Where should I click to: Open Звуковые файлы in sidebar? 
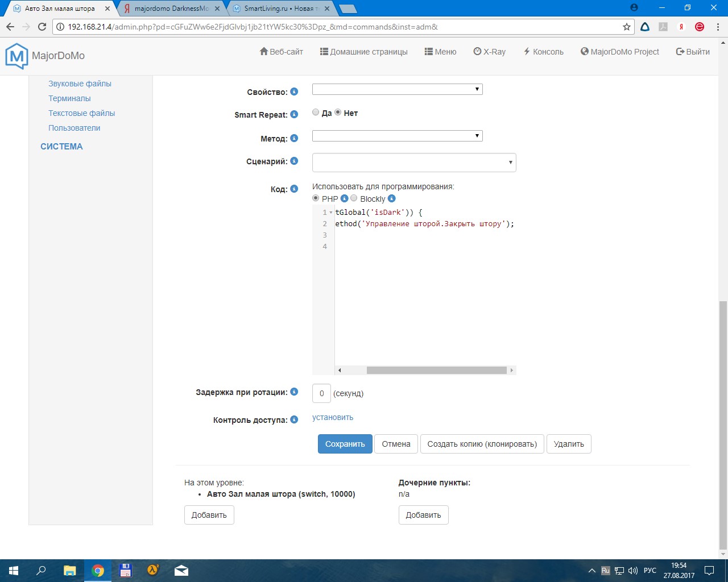[x=80, y=84]
